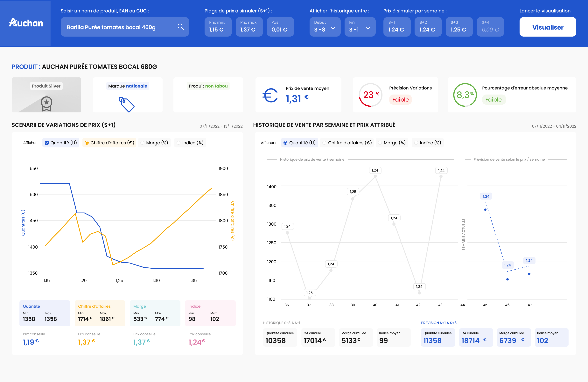Image resolution: width=588 pixels, height=382 pixels.
Task: Click the SEMAINE ACTUELLE marker line
Action: point(463,234)
